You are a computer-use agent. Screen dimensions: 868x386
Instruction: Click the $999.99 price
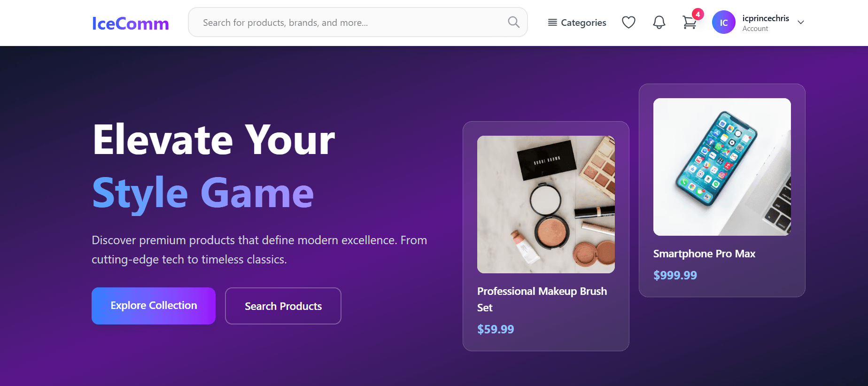point(675,275)
